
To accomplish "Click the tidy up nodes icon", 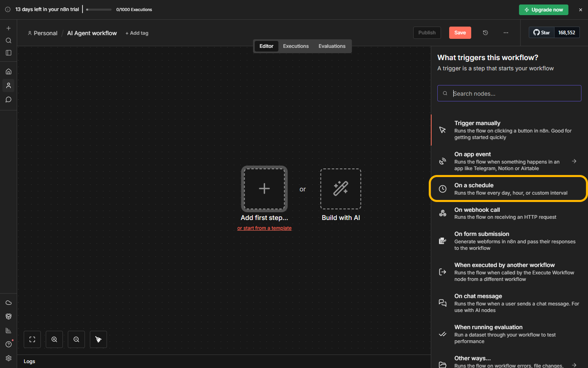I will point(98,339).
